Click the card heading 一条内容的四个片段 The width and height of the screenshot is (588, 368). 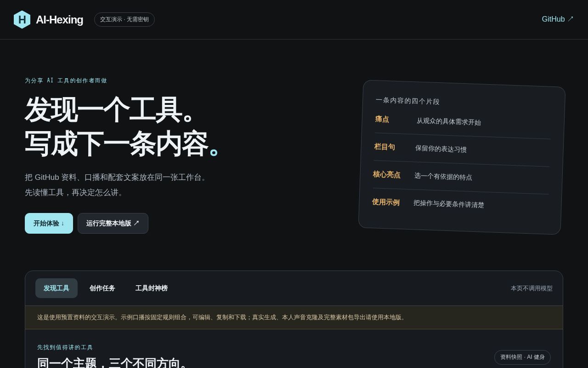tap(408, 101)
